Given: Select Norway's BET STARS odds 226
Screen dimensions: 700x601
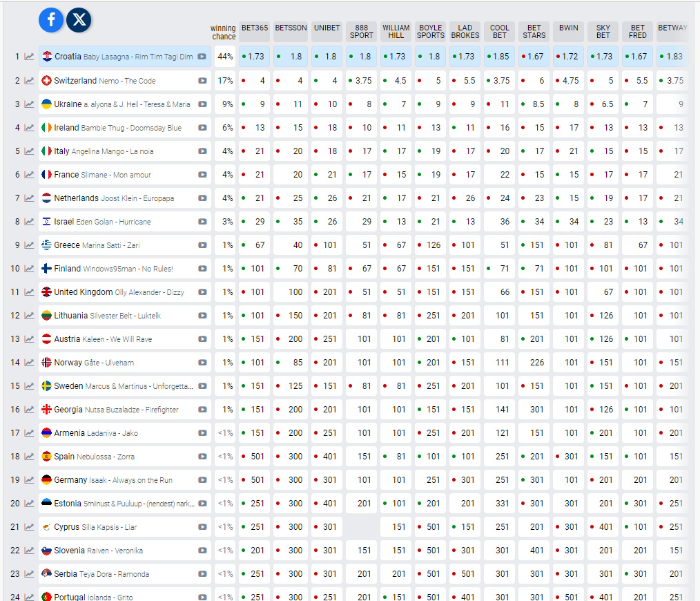Looking at the screenshot, I should pyautogui.click(x=534, y=363).
